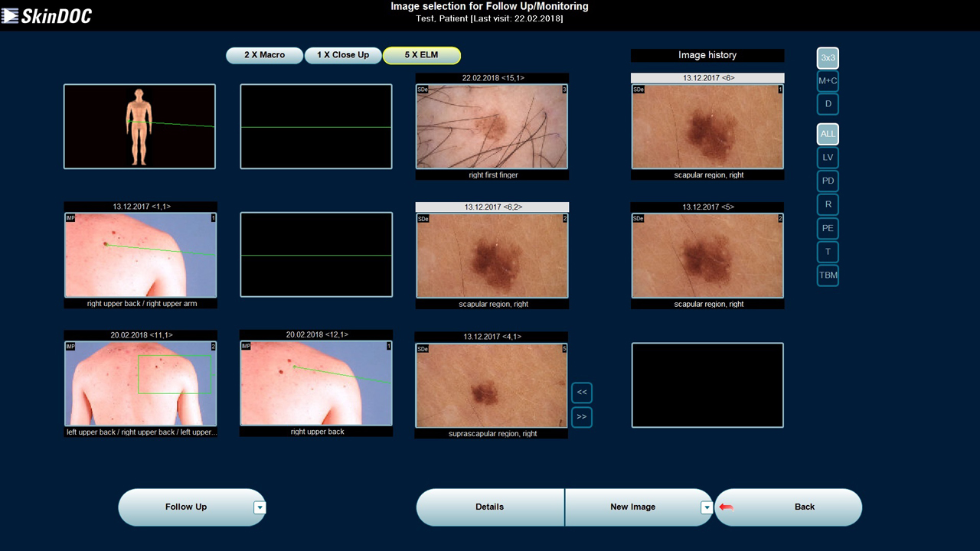The image size is (980, 551).
Task: Select the D view mode button
Action: (828, 104)
